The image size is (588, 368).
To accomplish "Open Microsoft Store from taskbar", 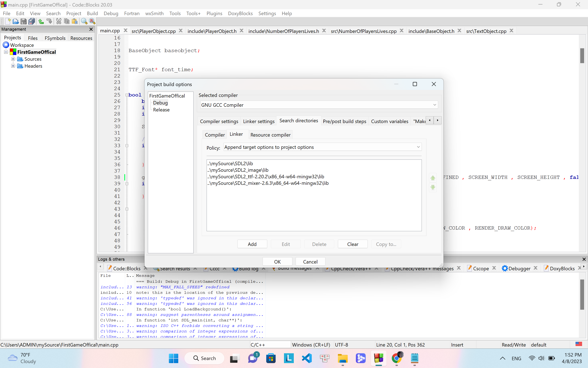I will coord(271,358).
